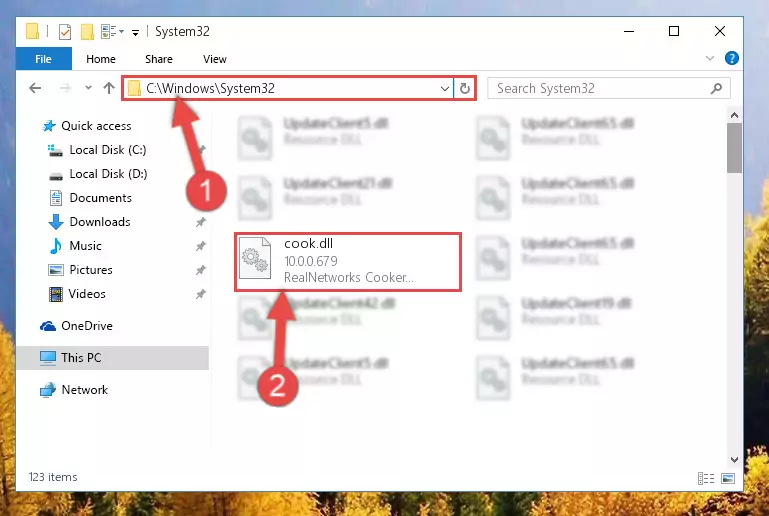
Task: Switch to the Home ribbon tab
Action: (101, 59)
